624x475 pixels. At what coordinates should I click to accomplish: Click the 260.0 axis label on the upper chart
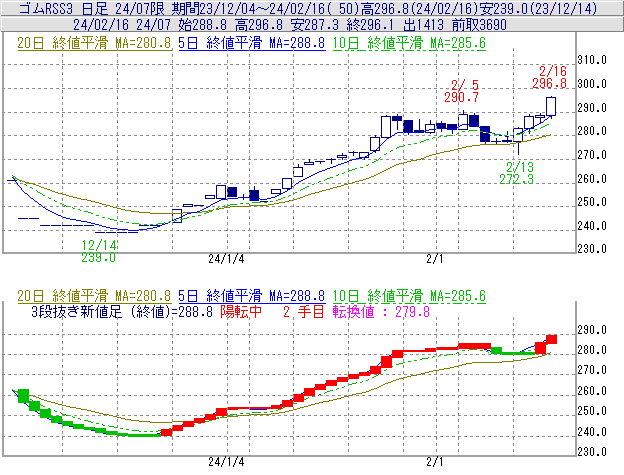[592, 179]
